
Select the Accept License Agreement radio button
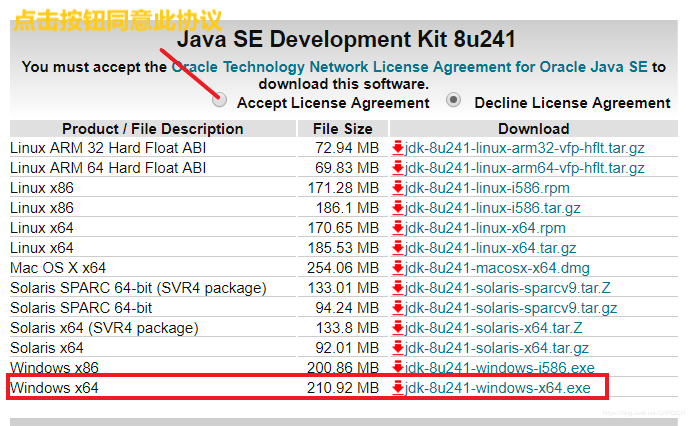219,101
